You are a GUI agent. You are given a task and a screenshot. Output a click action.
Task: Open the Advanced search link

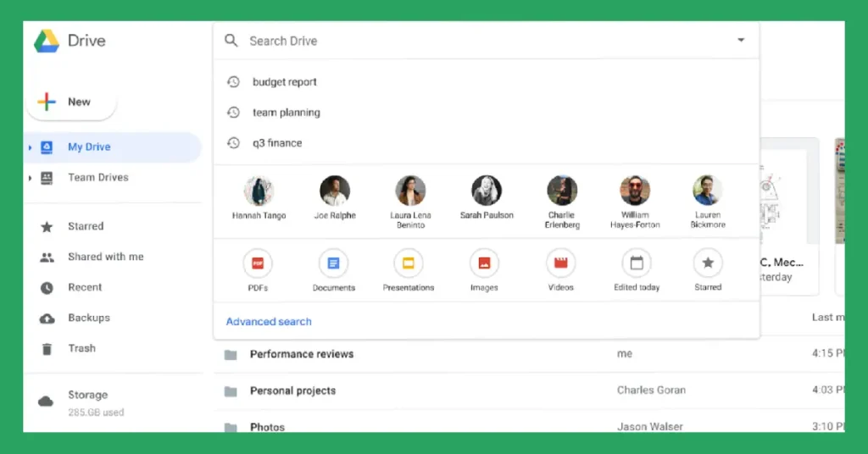(269, 321)
